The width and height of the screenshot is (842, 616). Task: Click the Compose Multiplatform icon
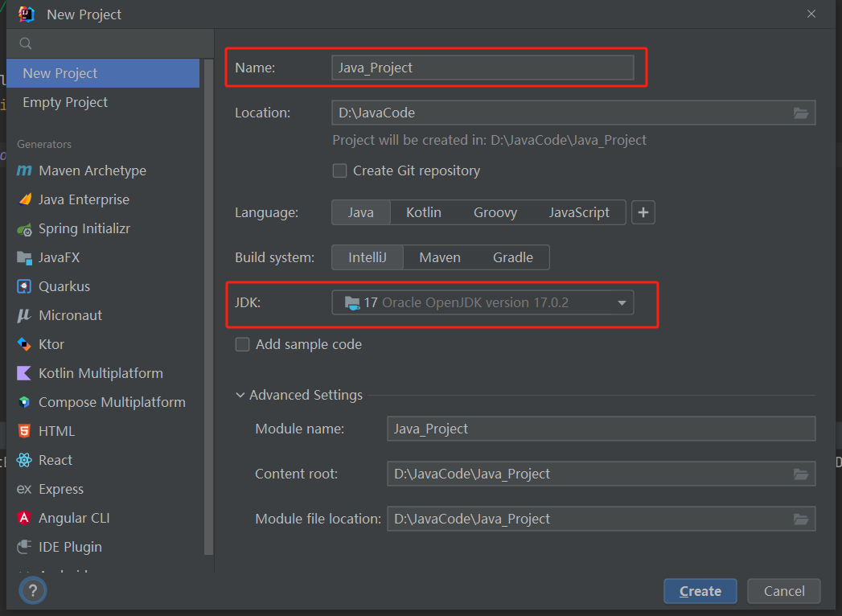(x=24, y=402)
